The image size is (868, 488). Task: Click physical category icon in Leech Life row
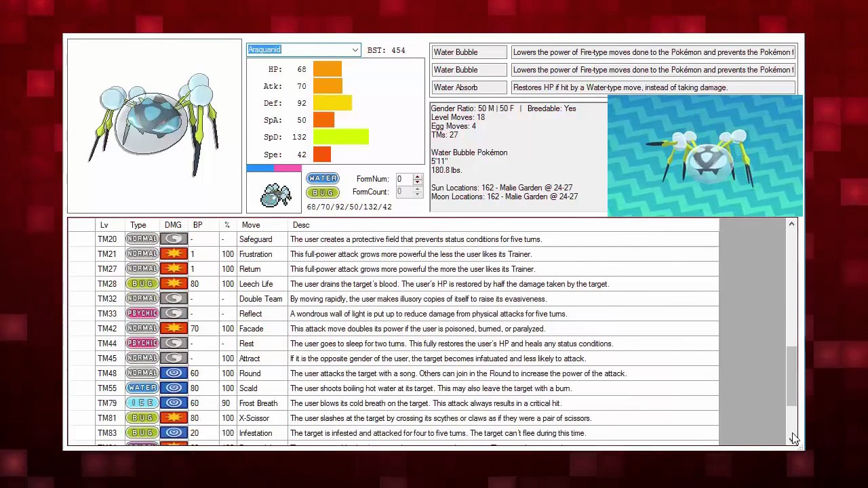point(174,284)
